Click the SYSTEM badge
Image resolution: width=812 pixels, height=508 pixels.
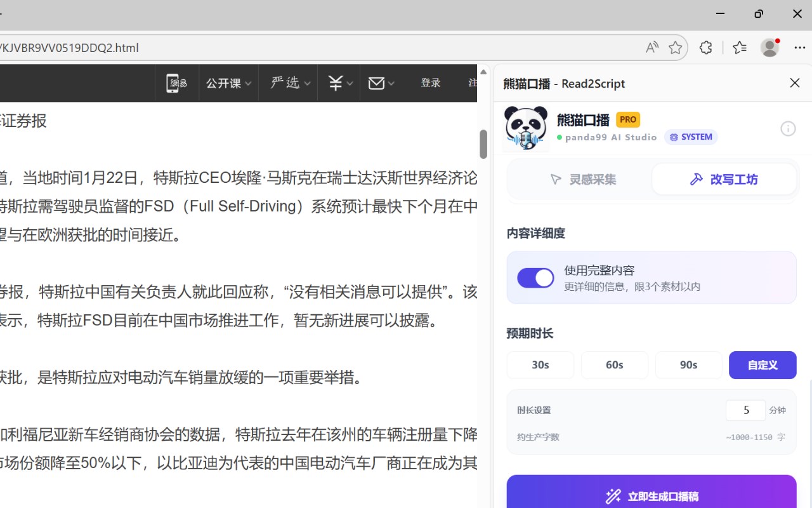coord(691,137)
